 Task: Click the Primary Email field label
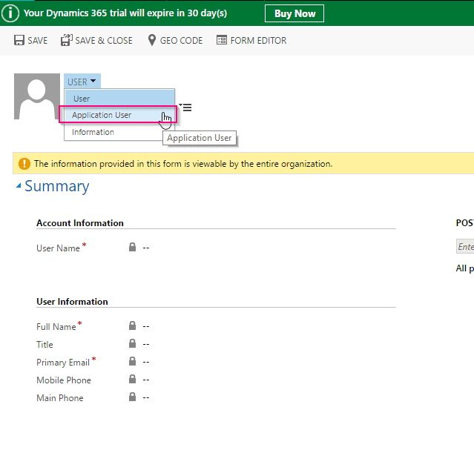tap(63, 363)
